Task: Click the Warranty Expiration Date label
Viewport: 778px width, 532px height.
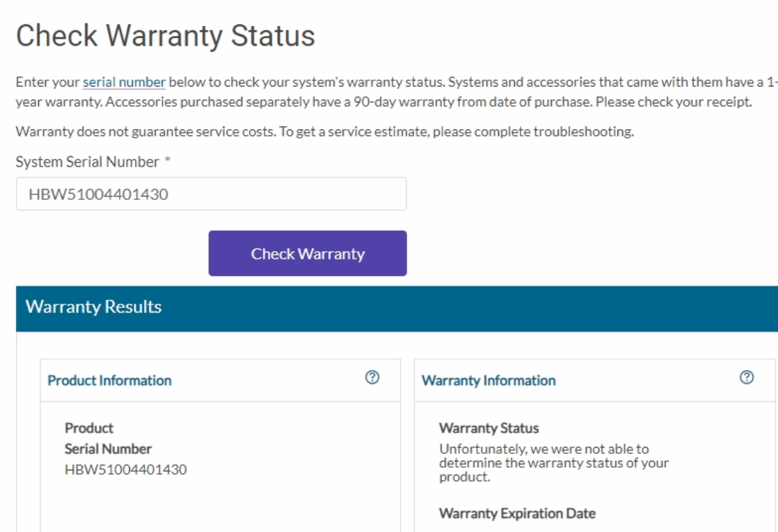Action: [x=517, y=513]
